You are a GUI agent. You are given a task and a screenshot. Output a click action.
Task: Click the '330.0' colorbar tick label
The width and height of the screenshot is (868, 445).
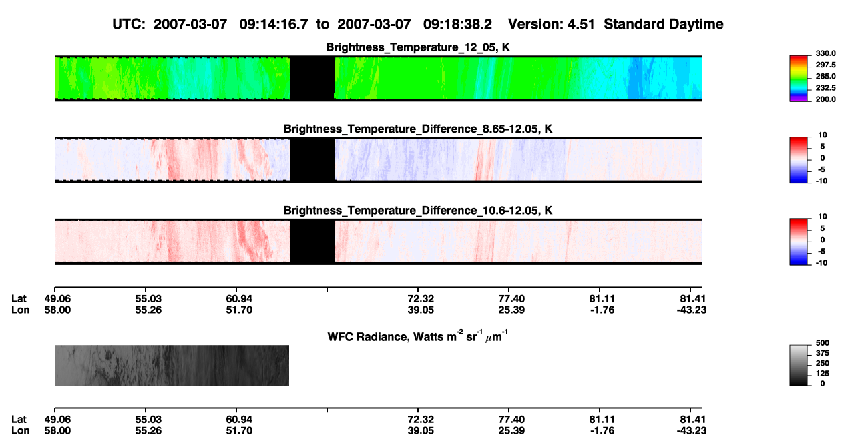(x=827, y=53)
